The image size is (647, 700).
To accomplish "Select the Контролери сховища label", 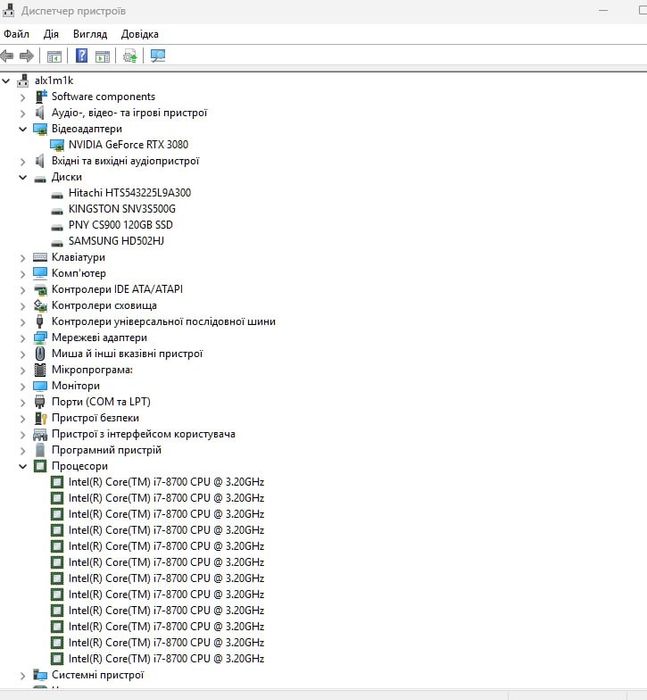I will coord(104,305).
